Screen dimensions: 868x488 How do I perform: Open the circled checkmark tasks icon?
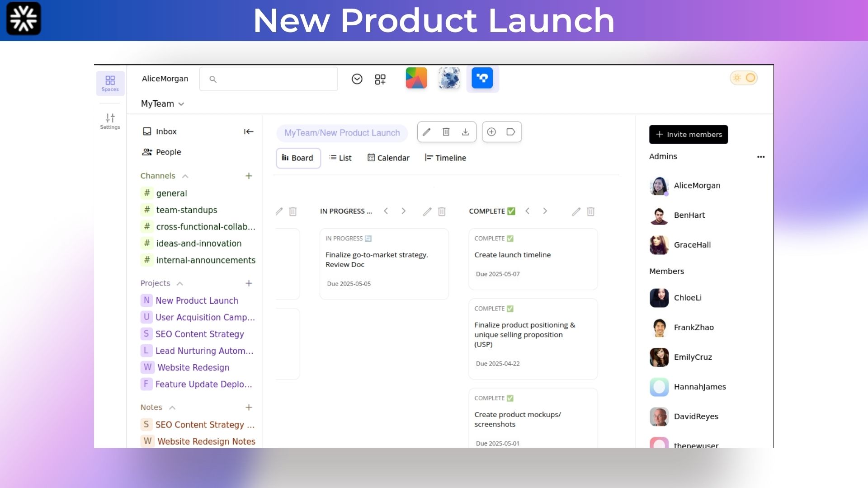click(357, 79)
